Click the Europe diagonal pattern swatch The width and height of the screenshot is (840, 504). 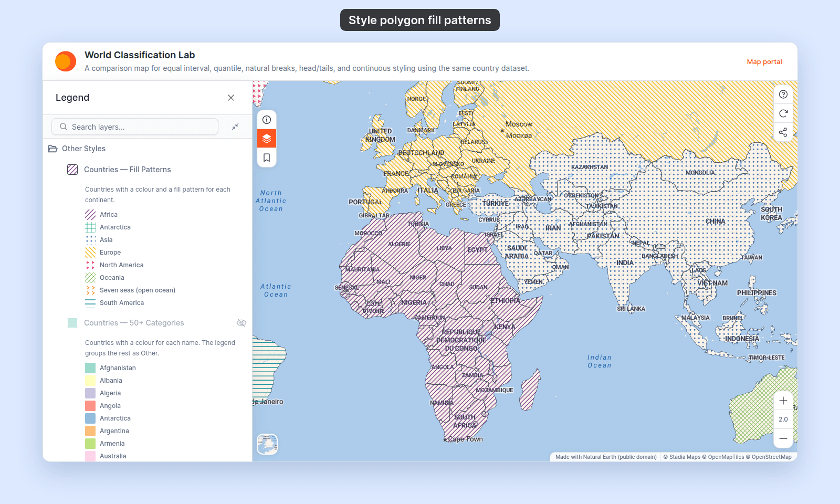tap(90, 253)
